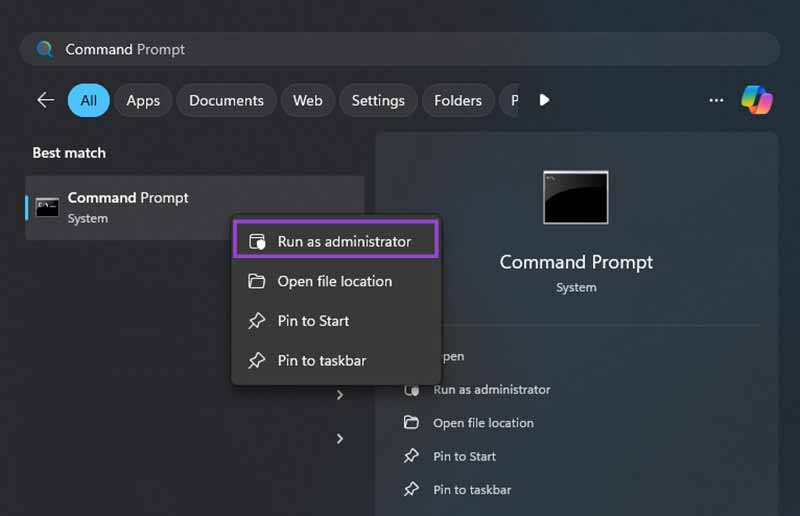Go back with the left arrow

coord(45,100)
